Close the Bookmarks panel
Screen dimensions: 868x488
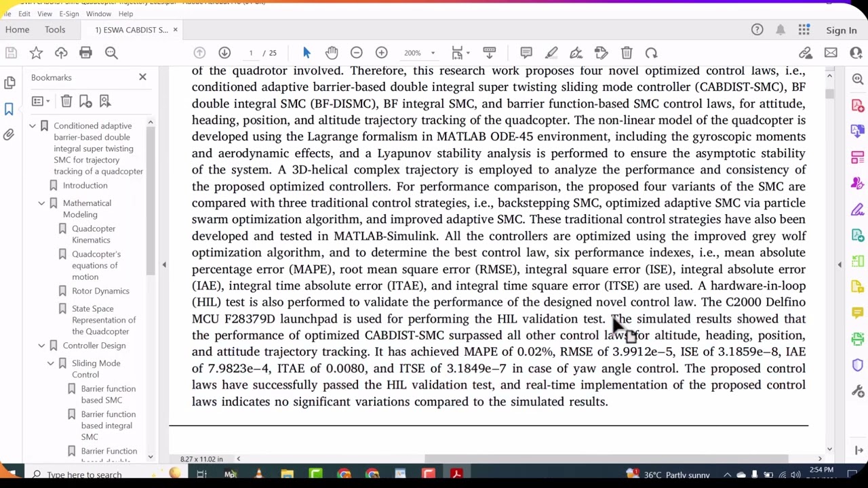[x=142, y=77]
